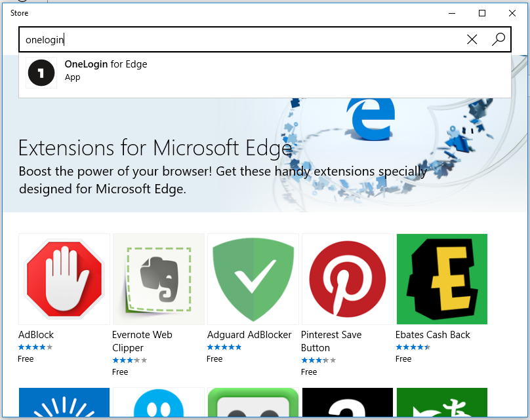
Task: Click the Pinterest Save Button title
Action: click(x=331, y=341)
